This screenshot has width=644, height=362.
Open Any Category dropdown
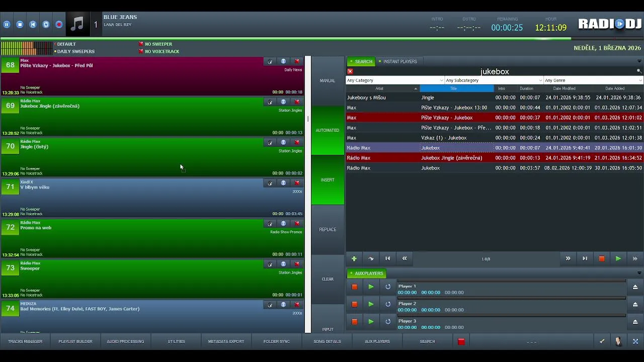[395, 80]
